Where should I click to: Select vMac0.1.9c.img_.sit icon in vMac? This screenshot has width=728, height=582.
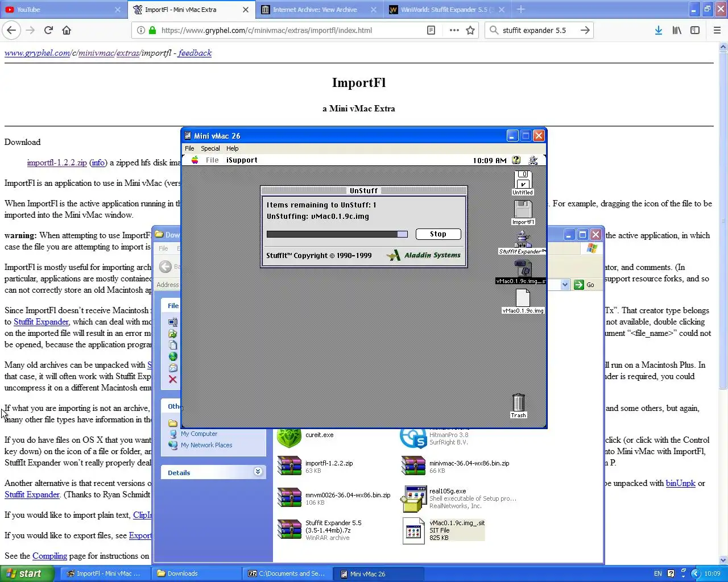pos(521,272)
